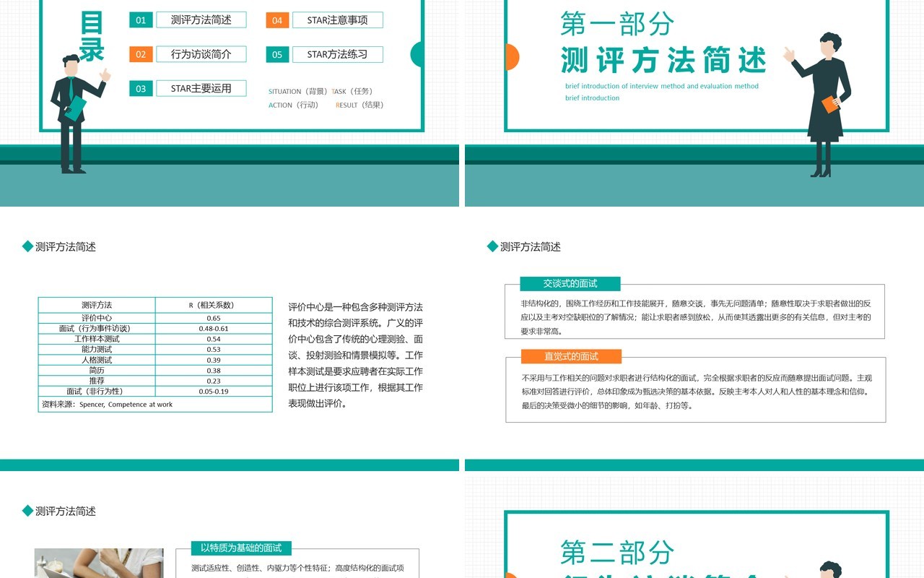Click the 0.48-0.61 table cell
The width and height of the screenshot is (924, 578).
click(214, 328)
